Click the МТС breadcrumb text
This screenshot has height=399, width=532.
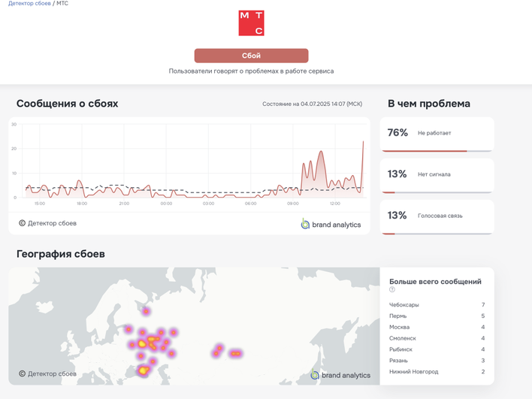point(62,4)
